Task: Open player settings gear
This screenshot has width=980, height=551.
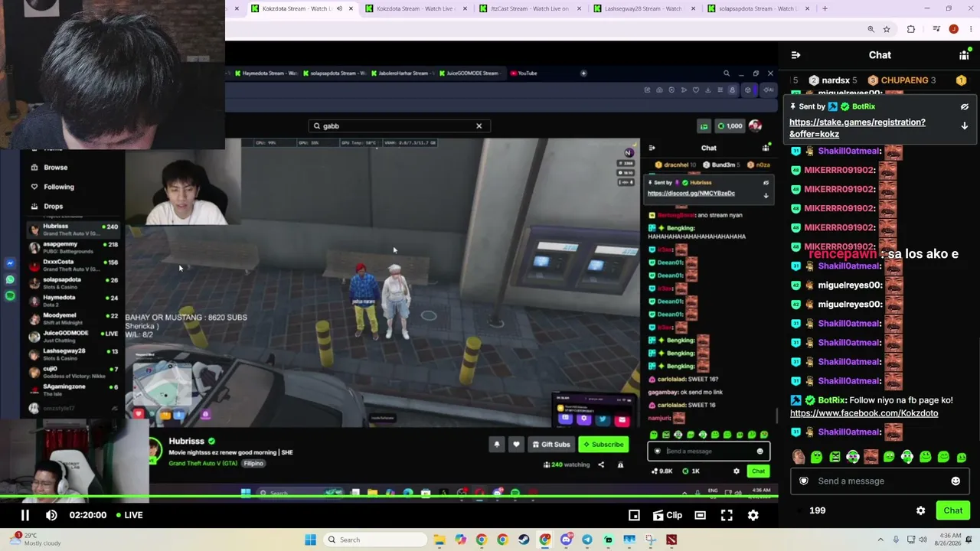Action: click(753, 515)
